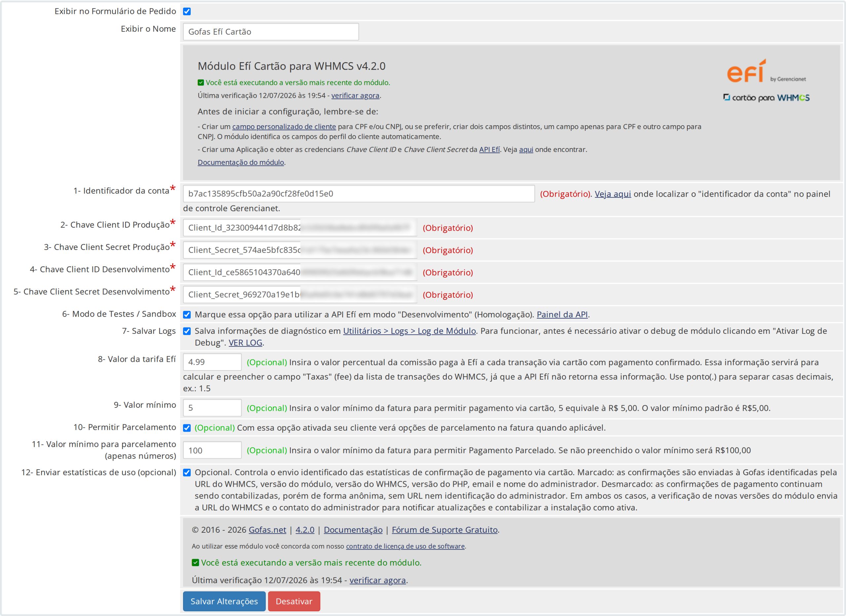
Task: Follow the API Efí link
Action: pyautogui.click(x=489, y=149)
